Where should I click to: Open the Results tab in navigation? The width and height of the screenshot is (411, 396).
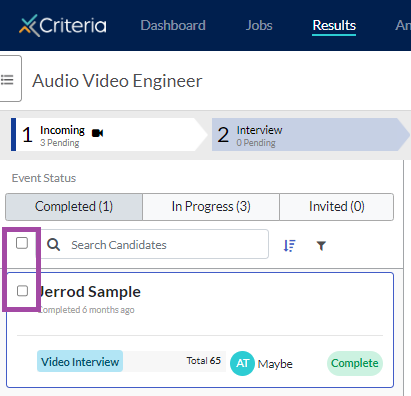click(x=334, y=25)
